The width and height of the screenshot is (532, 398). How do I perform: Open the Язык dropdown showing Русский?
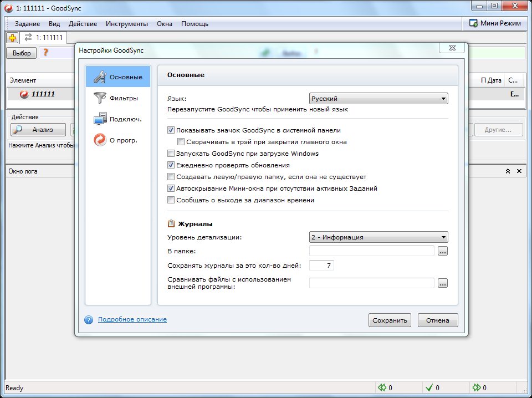pos(378,99)
